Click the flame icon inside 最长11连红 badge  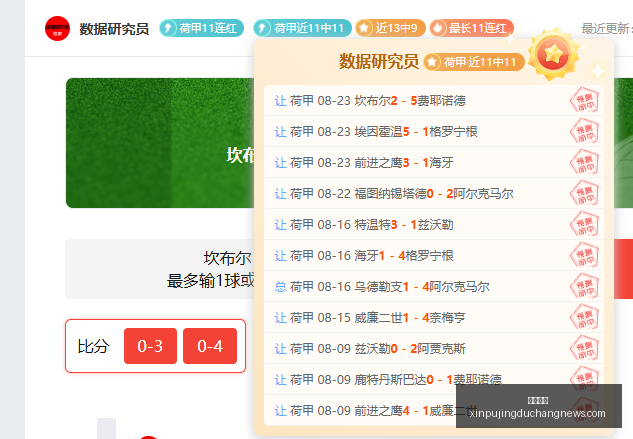coord(438,28)
